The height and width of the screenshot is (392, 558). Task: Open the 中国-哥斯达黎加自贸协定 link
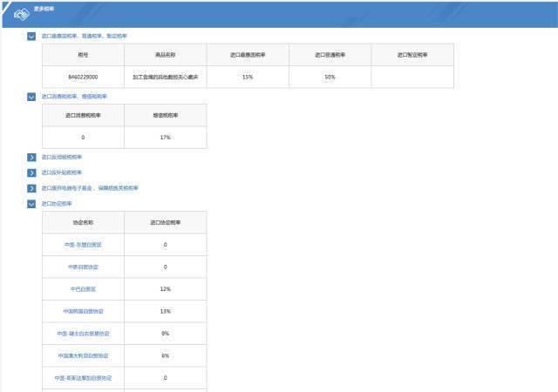[x=83, y=378]
